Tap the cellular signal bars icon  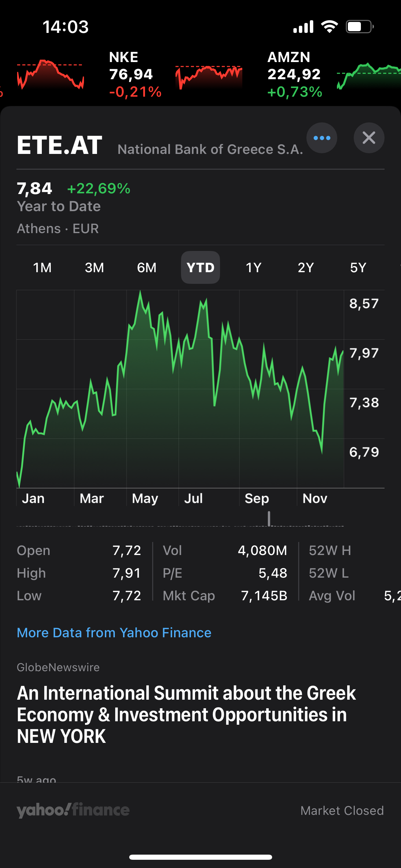tap(303, 26)
